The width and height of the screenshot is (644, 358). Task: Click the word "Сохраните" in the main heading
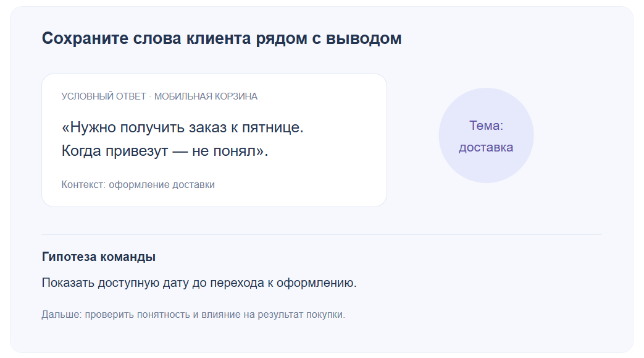83,38
